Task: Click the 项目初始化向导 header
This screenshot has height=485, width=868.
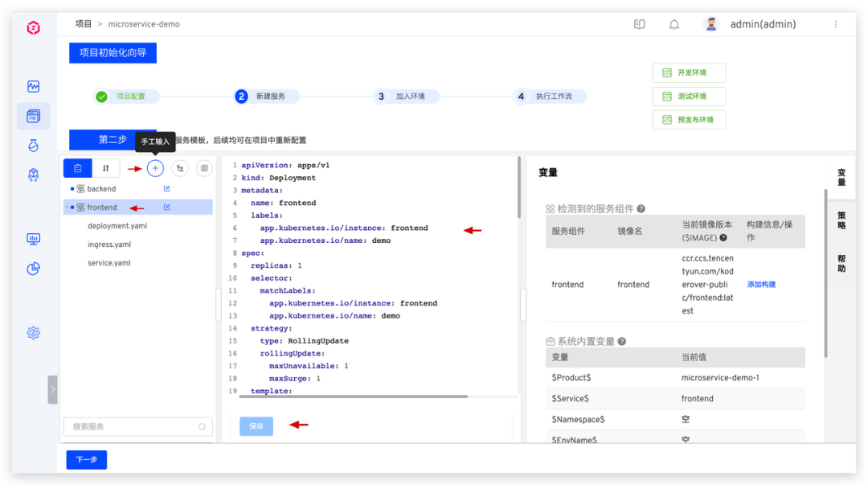Action: [113, 52]
